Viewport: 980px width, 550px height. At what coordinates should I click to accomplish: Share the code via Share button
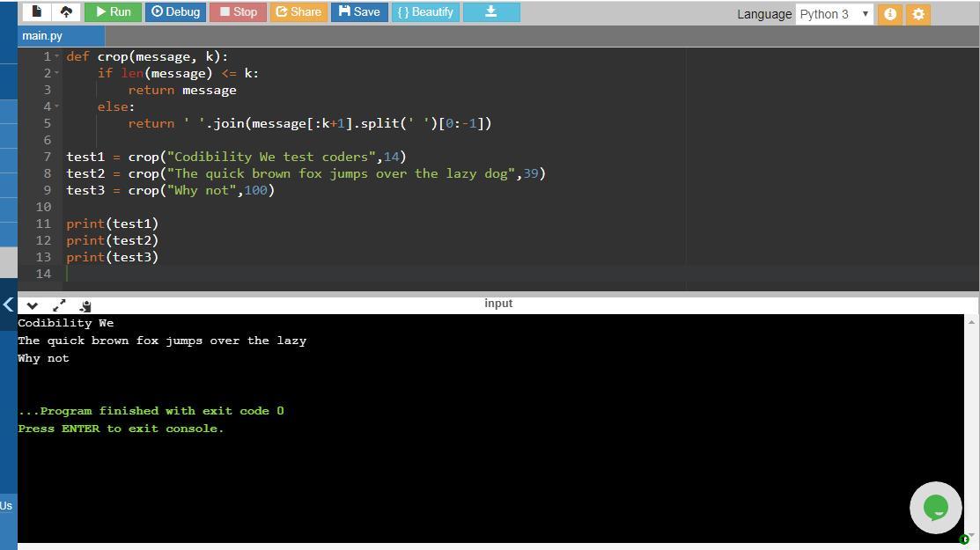click(298, 12)
